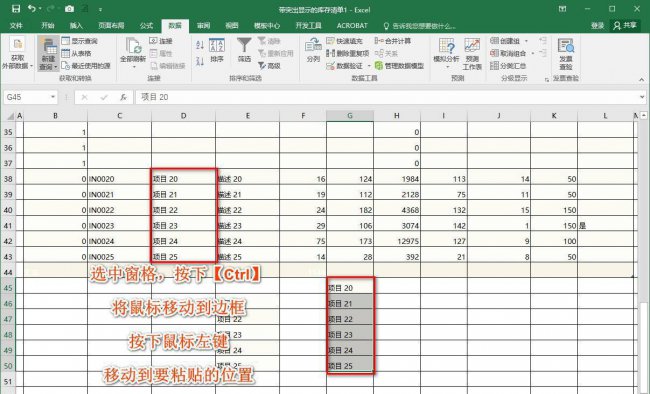Open the 排序 dialog

(217, 51)
